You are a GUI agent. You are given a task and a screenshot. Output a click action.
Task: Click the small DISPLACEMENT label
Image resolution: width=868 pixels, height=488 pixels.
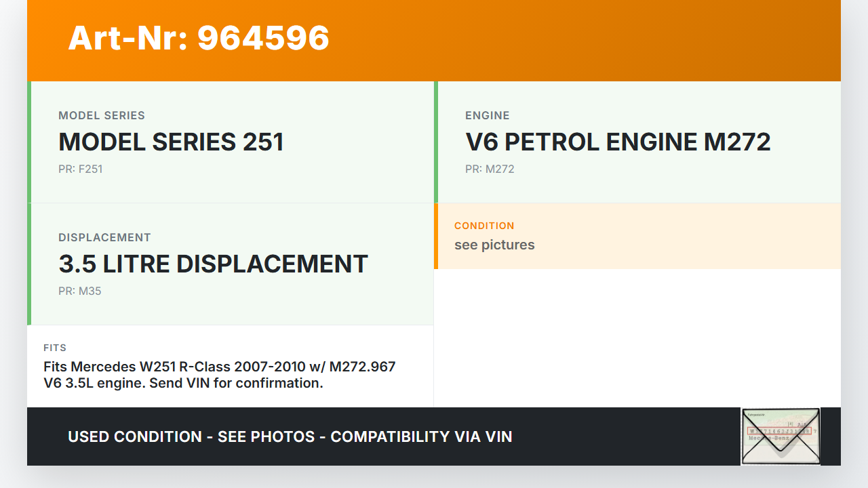[x=104, y=238]
